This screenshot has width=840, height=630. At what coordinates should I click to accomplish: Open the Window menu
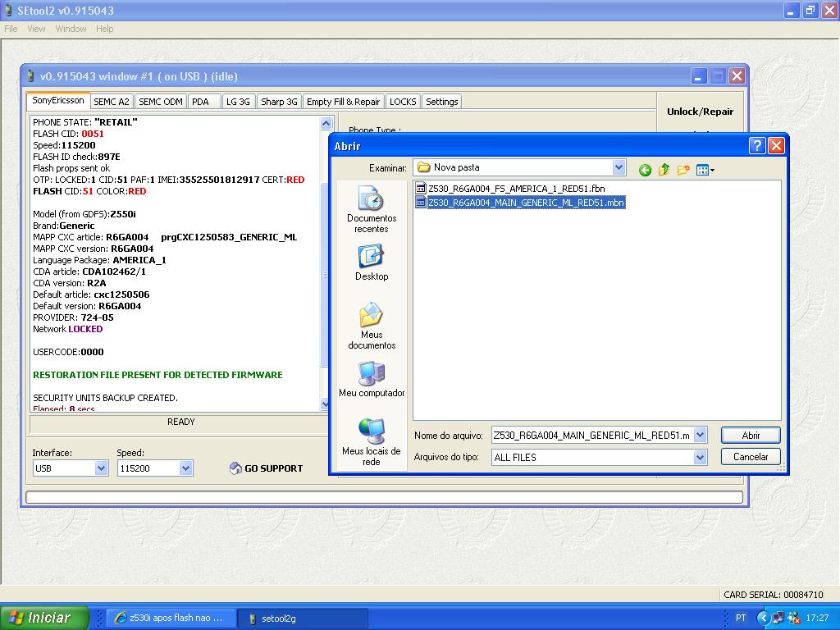(x=71, y=29)
